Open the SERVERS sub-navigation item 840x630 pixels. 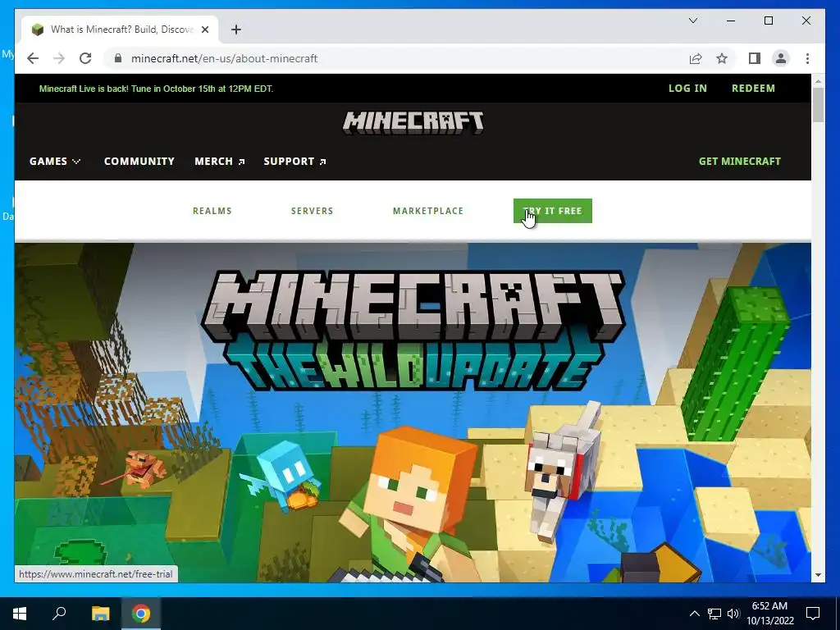point(312,211)
